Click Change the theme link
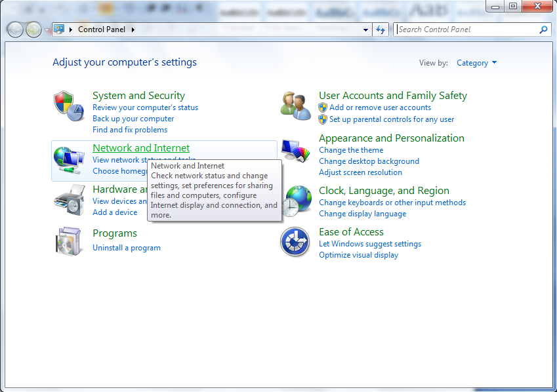 (x=351, y=150)
